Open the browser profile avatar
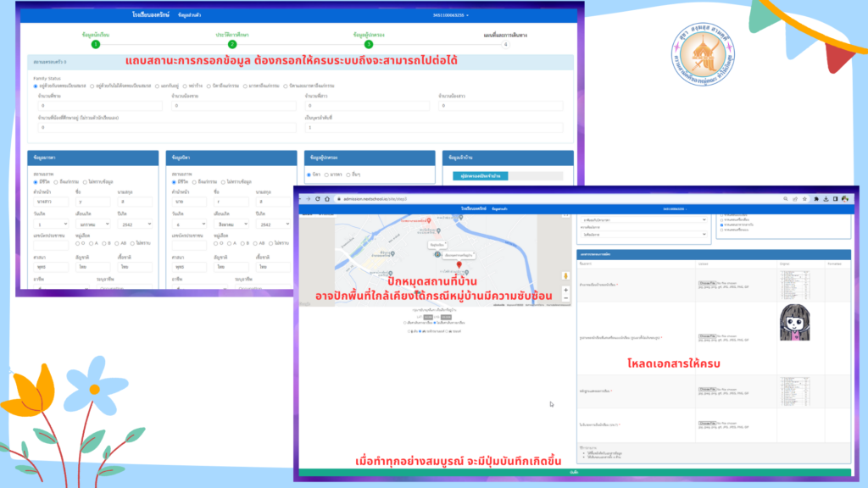Image resolution: width=868 pixels, height=488 pixels. tap(845, 198)
